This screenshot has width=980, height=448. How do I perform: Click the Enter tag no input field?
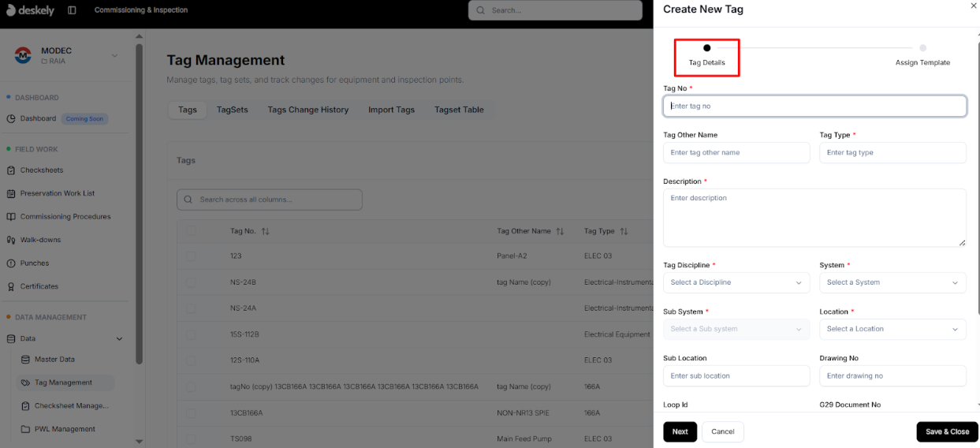[x=814, y=106]
